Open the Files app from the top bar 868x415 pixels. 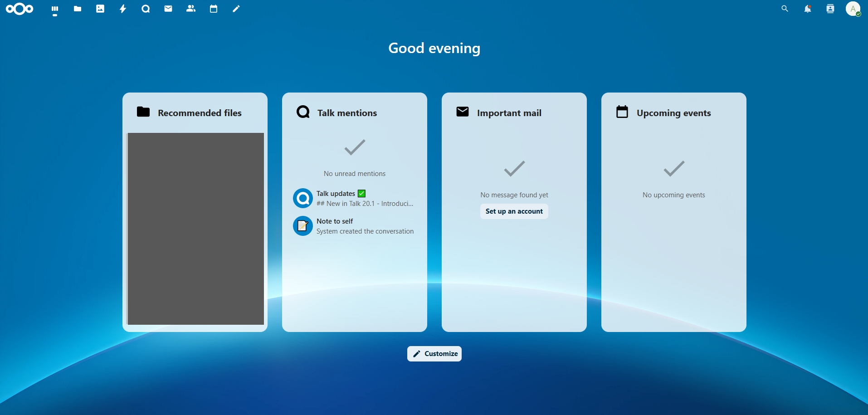point(77,9)
